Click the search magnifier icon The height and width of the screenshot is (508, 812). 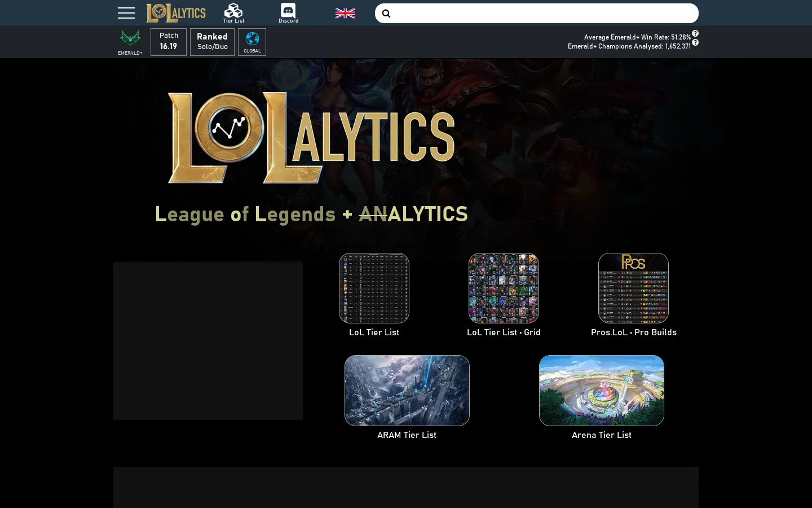click(386, 14)
